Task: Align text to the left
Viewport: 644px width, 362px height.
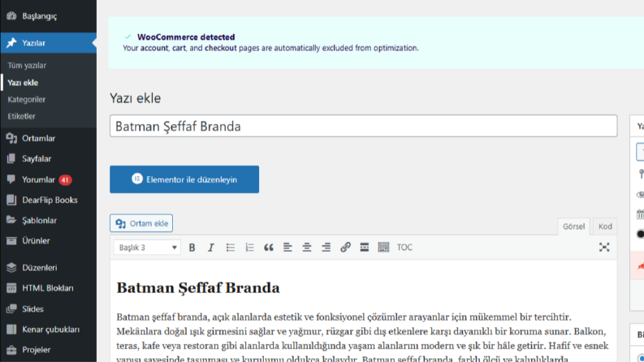Action: tap(287, 248)
